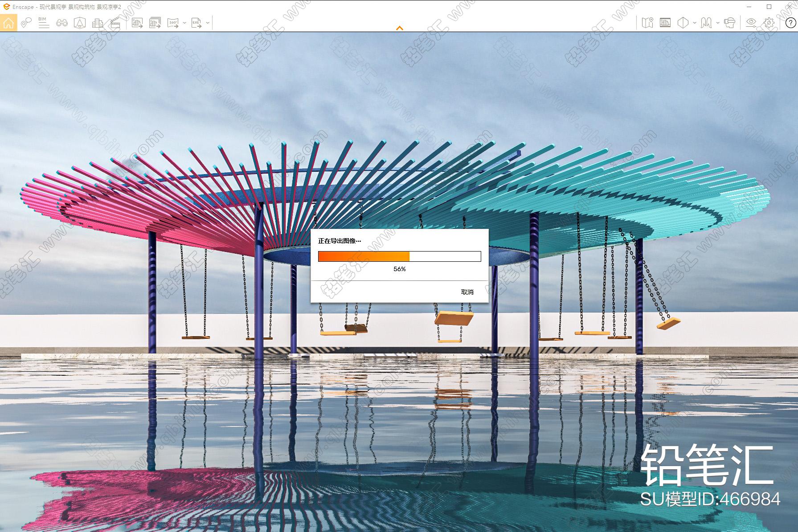Screen dimensions: 798x532
Task: Collapse the toolbar with orange chevron
Action: 400,28
